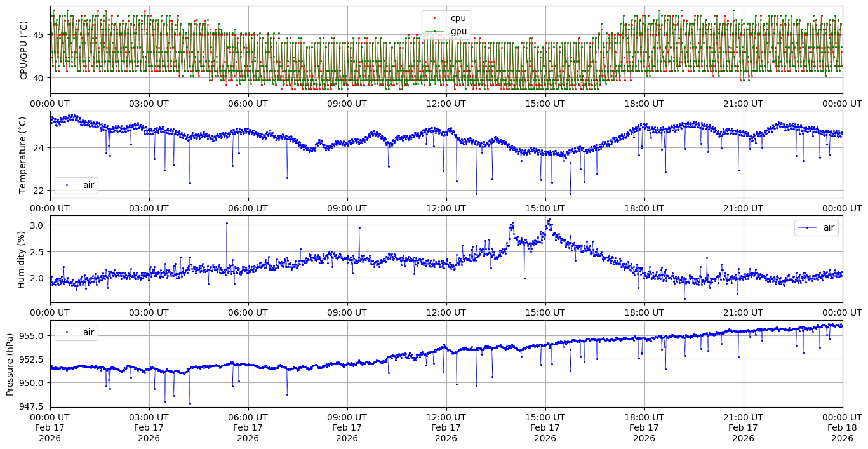Click the gpu legend entry in top chart
868x449 pixels.
click(458, 31)
